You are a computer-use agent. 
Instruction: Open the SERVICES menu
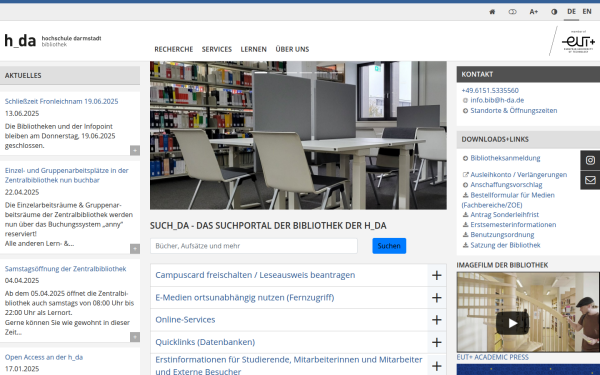click(x=217, y=49)
